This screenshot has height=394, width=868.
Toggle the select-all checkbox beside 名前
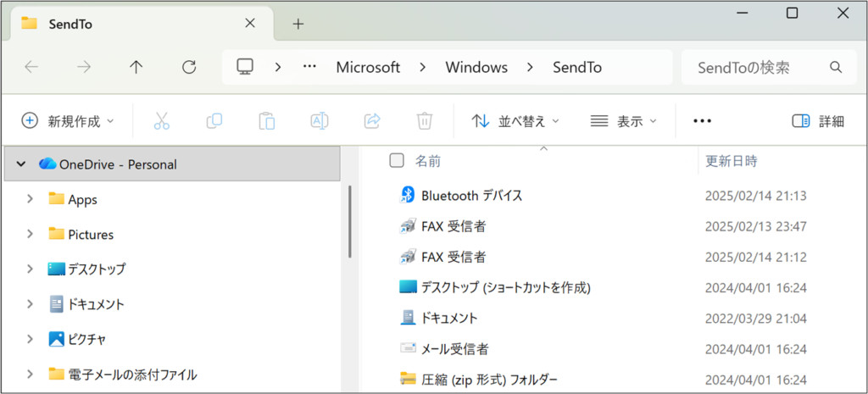coord(396,160)
